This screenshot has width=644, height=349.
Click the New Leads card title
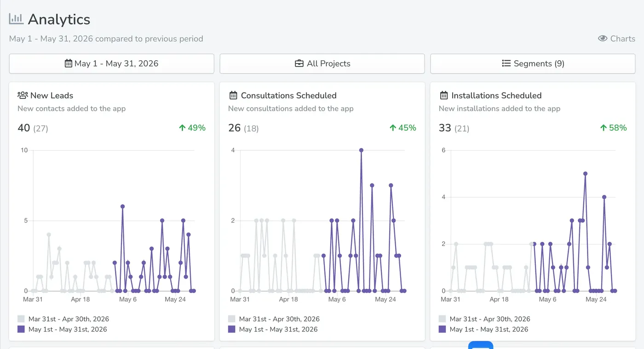point(52,95)
